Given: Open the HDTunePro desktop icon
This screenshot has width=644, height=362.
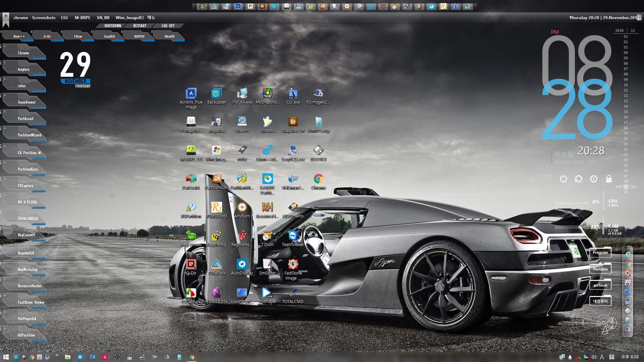Looking at the screenshot, I should 293,210.
